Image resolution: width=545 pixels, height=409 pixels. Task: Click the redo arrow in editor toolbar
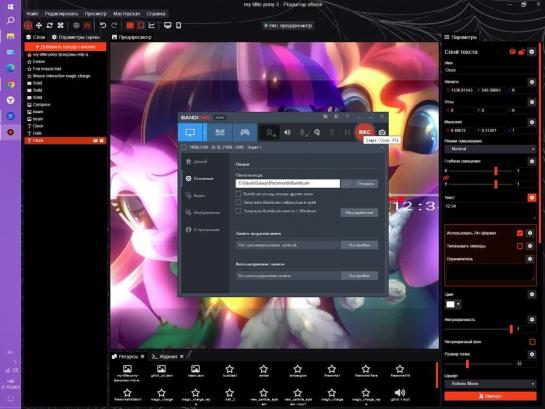pyautogui.click(x=114, y=25)
